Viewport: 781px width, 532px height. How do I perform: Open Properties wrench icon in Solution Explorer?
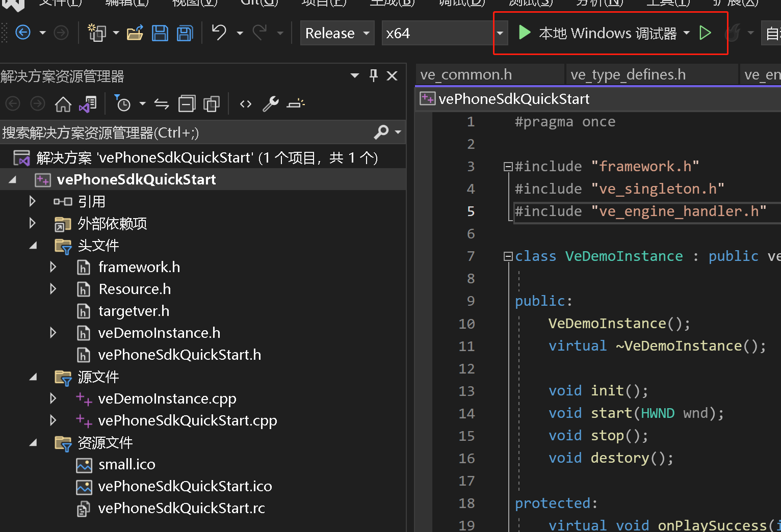point(270,104)
